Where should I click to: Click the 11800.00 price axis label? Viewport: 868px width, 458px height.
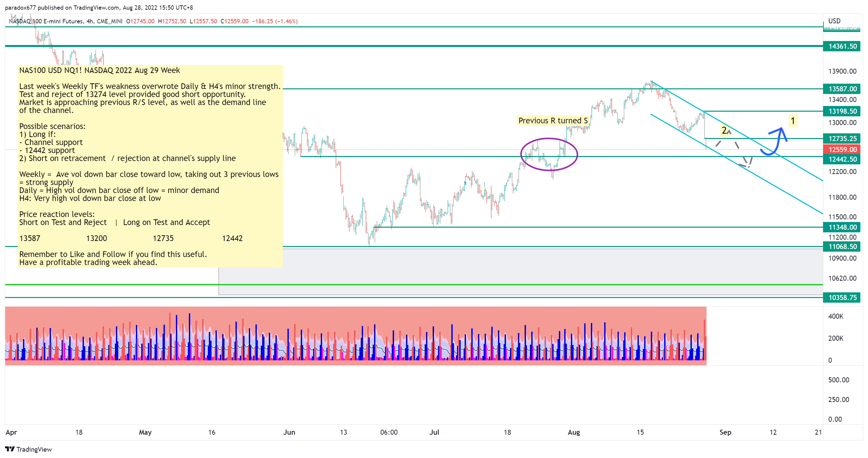tap(842, 197)
